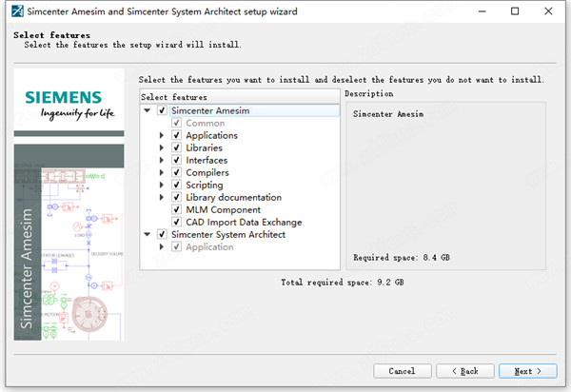
Task: Select the MLM Component label
Action: tap(224, 209)
